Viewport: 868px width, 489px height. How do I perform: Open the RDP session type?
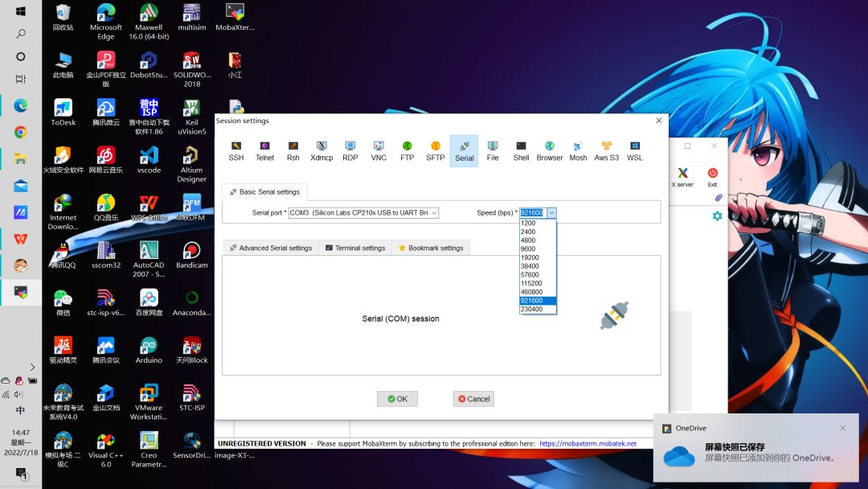point(350,150)
